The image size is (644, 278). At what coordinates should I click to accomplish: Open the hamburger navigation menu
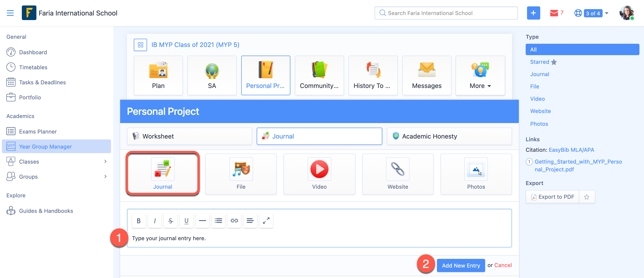(10, 13)
